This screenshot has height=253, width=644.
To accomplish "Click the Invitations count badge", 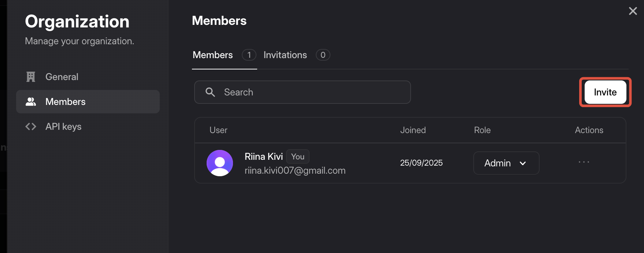I will (x=323, y=55).
